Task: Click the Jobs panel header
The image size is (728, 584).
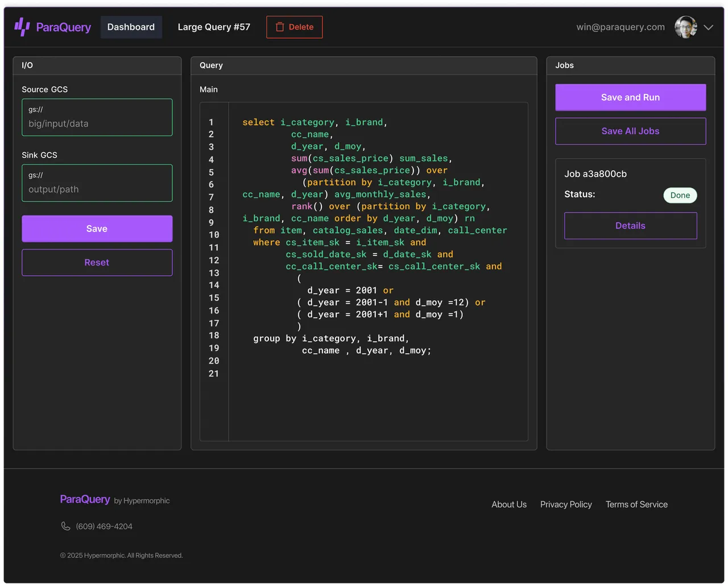Action: [630, 65]
